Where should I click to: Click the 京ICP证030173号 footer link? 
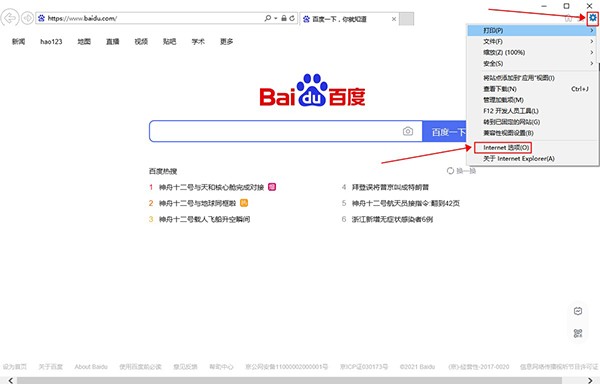364,367
